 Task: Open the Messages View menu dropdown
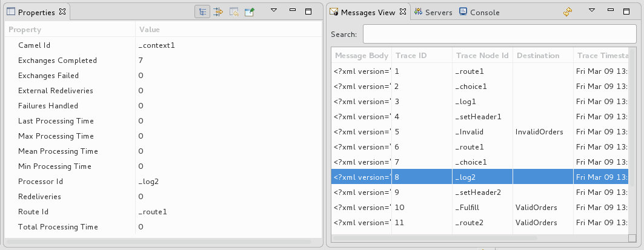tap(593, 11)
